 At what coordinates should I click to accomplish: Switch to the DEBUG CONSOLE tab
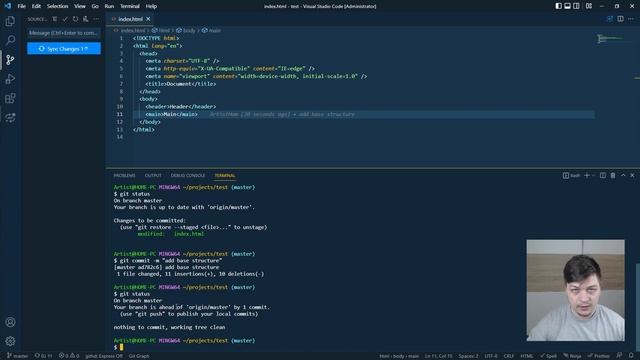(188, 176)
